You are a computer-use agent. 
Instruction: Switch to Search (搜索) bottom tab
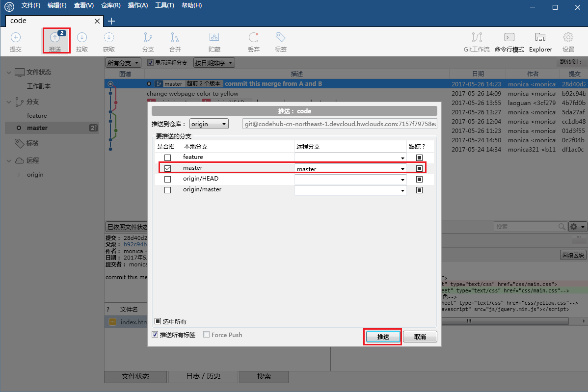coord(264,377)
